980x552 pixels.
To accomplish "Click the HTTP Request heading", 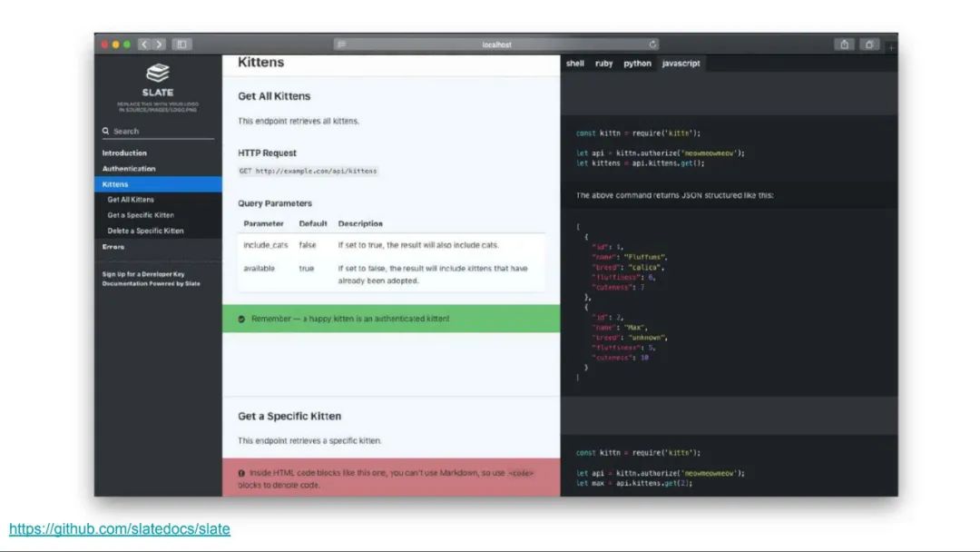I will pos(267,153).
